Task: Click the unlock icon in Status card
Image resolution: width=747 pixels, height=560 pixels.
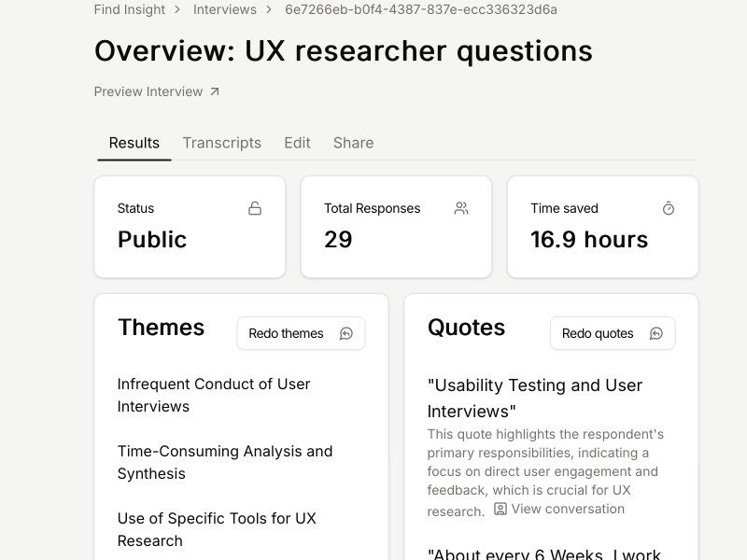Action: coord(255,208)
